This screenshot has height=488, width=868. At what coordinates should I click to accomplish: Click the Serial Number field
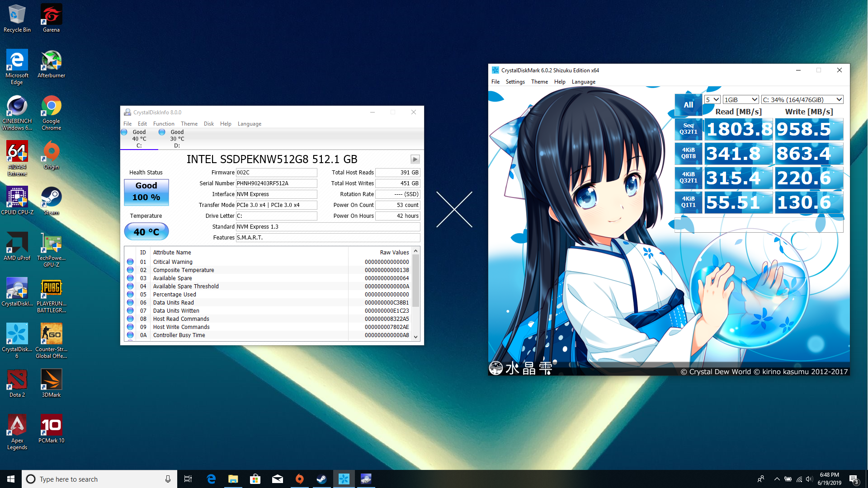276,183
